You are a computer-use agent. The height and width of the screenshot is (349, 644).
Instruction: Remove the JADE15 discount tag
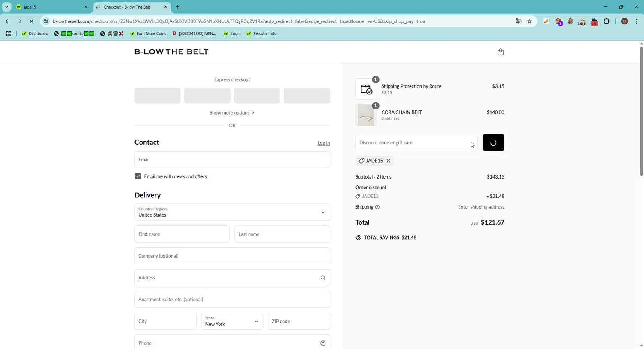click(x=389, y=161)
